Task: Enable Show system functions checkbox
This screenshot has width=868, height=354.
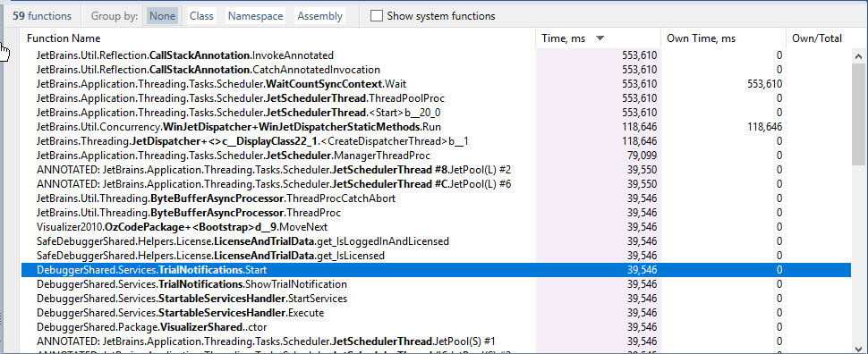Action: click(377, 16)
